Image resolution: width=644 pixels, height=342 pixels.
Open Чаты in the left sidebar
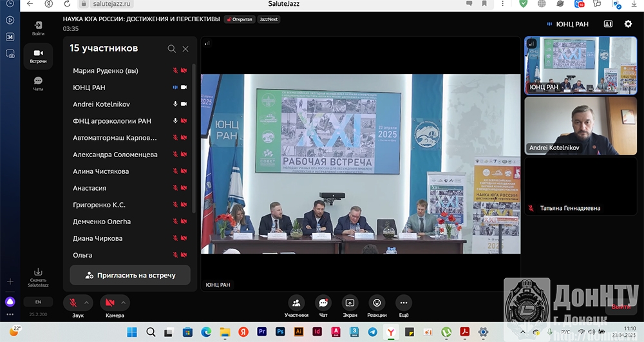click(38, 84)
